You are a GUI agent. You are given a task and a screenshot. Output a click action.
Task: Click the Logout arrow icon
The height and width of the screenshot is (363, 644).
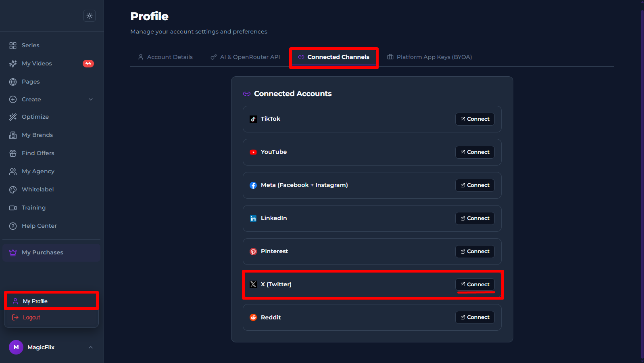[x=15, y=317]
